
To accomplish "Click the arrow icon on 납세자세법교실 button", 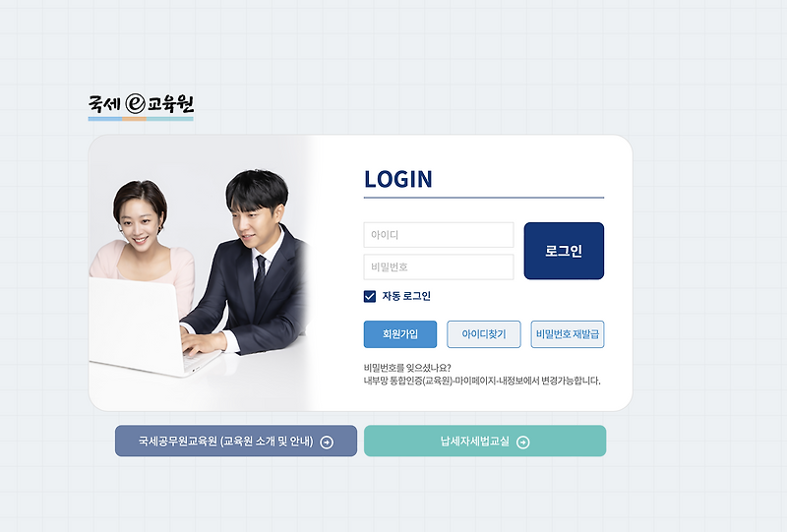I will click(523, 443).
